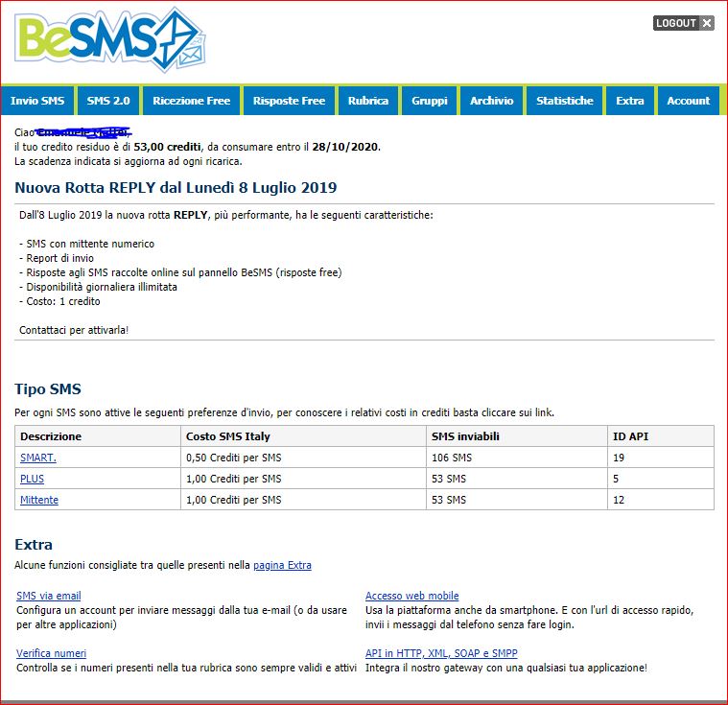
Task: Click the Accesso web mobile link
Action: [x=411, y=596]
